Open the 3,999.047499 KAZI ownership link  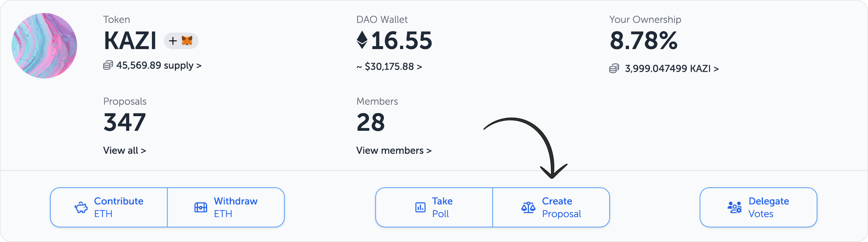coord(671,69)
